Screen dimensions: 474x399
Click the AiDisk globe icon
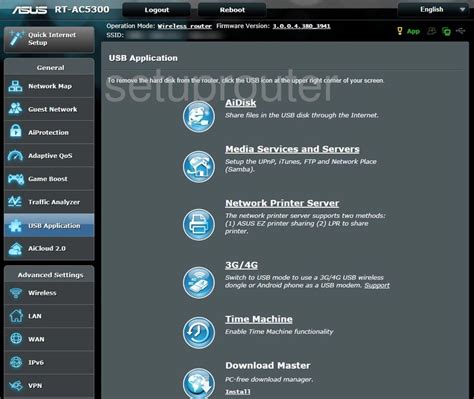(x=199, y=117)
